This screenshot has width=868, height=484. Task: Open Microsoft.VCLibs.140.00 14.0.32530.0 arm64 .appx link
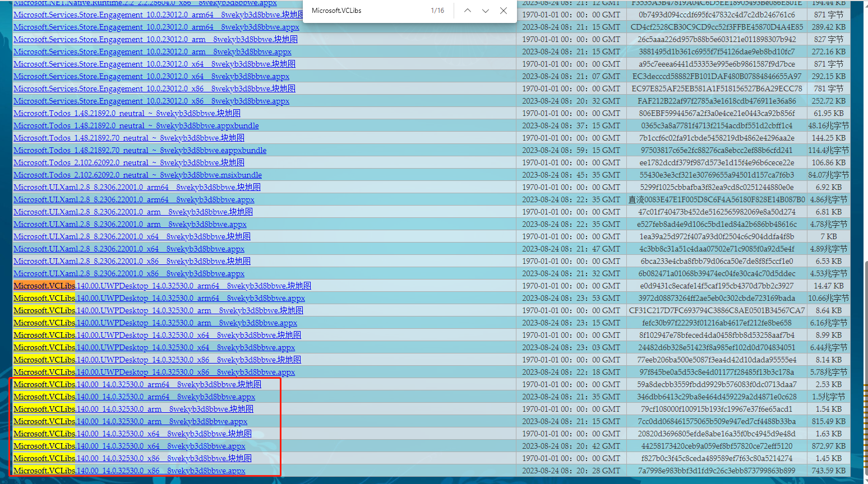tap(134, 397)
